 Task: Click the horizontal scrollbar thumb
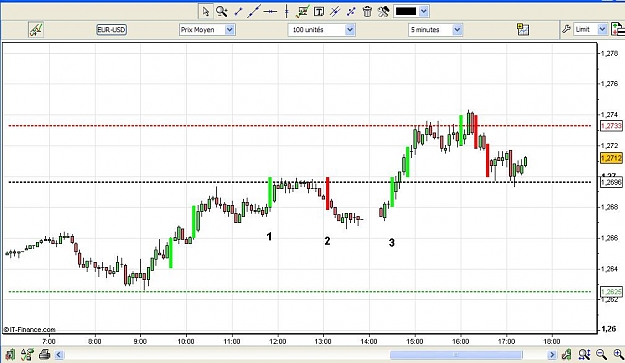tap(456, 355)
